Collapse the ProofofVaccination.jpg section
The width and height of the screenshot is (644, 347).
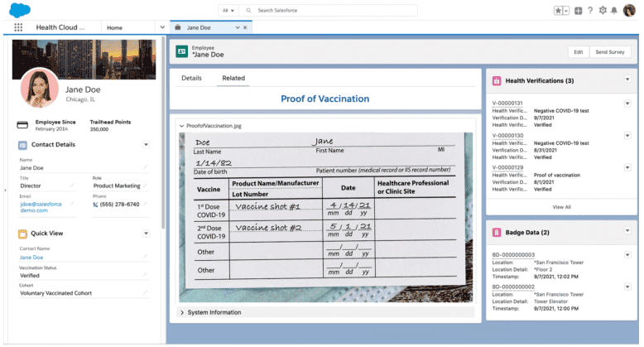click(x=181, y=126)
